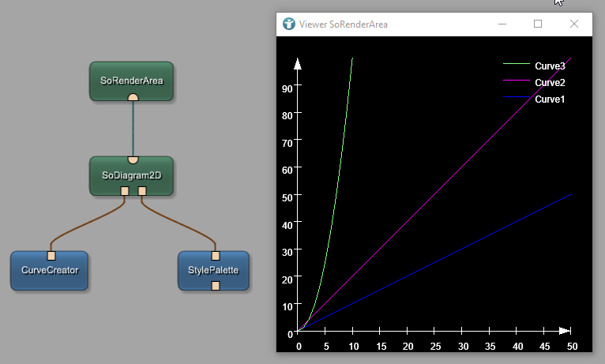605x364 pixels.
Task: Select the SoRenderArea module node
Action: pyautogui.click(x=131, y=81)
